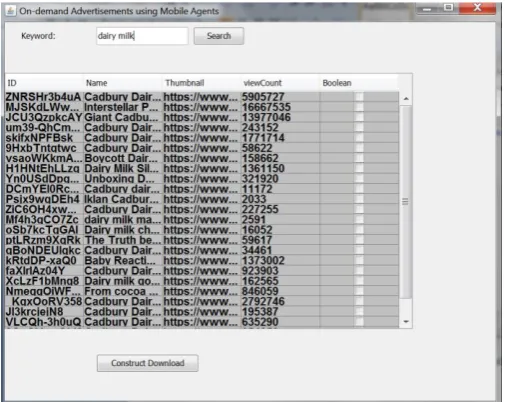Image resolution: width=505 pixels, height=402 pixels.
Task: Sort by the Boolean column header
Action: point(359,83)
